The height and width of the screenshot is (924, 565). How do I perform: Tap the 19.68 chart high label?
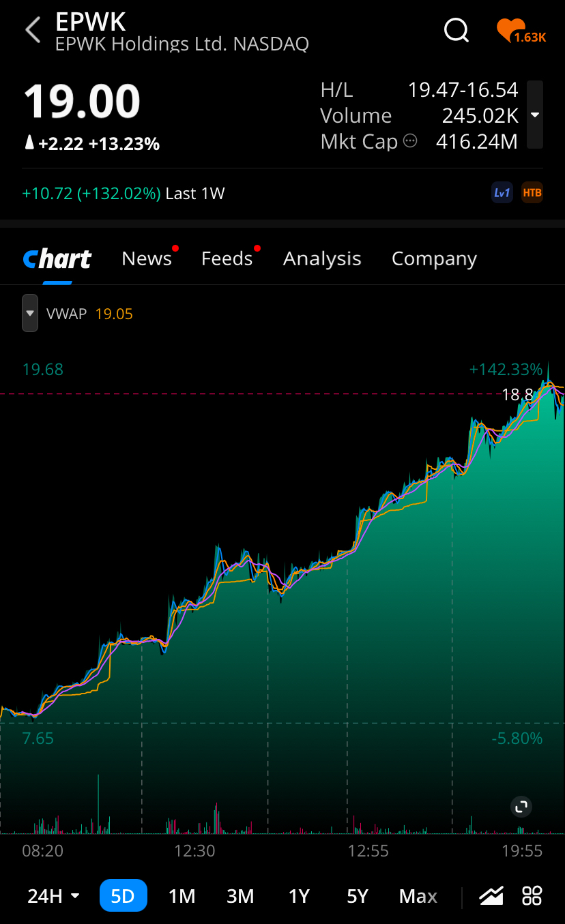(x=43, y=370)
